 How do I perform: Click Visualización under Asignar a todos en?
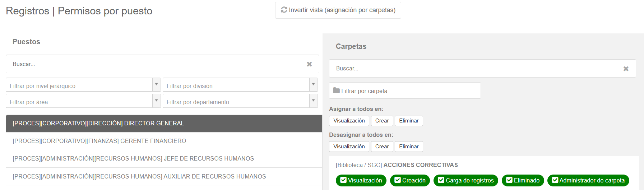(349, 121)
